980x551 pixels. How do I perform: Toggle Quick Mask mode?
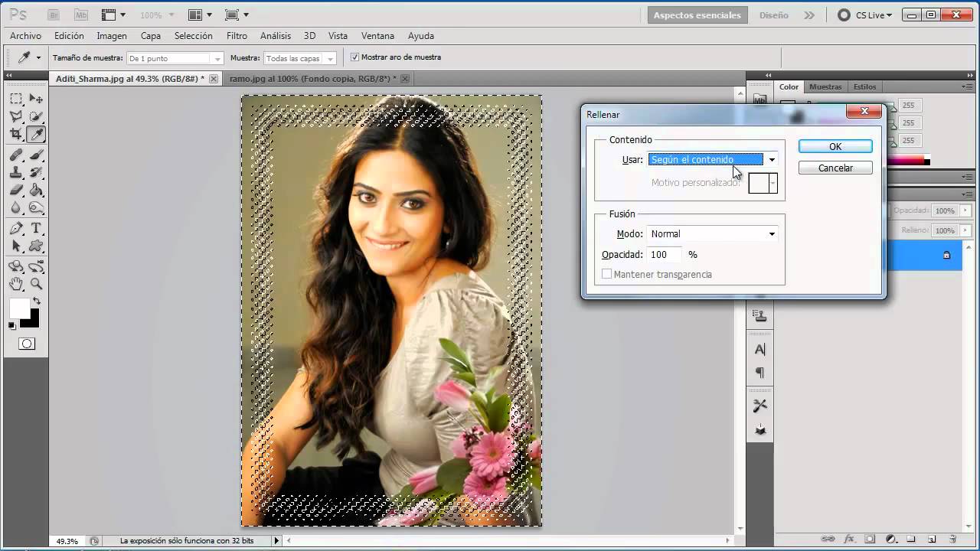(x=27, y=344)
